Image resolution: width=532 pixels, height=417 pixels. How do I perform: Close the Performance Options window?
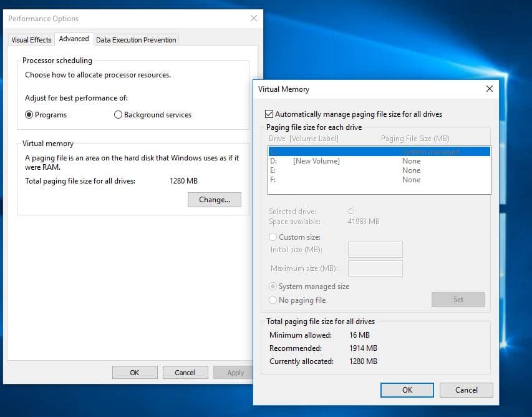(x=254, y=19)
